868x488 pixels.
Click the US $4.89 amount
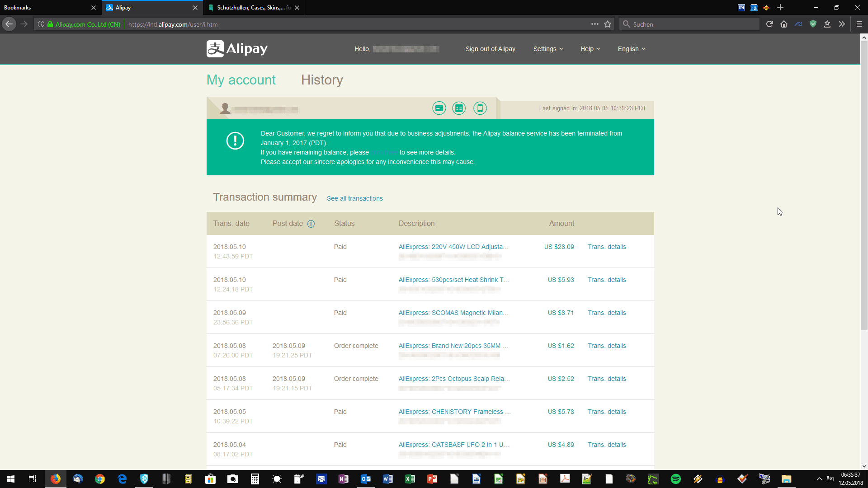coord(561,445)
